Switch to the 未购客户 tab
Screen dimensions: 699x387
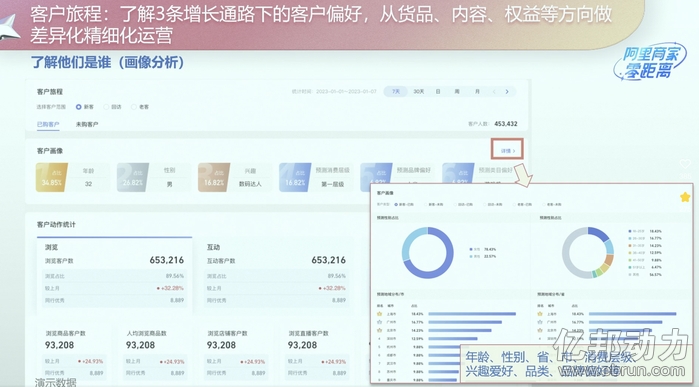tap(87, 124)
